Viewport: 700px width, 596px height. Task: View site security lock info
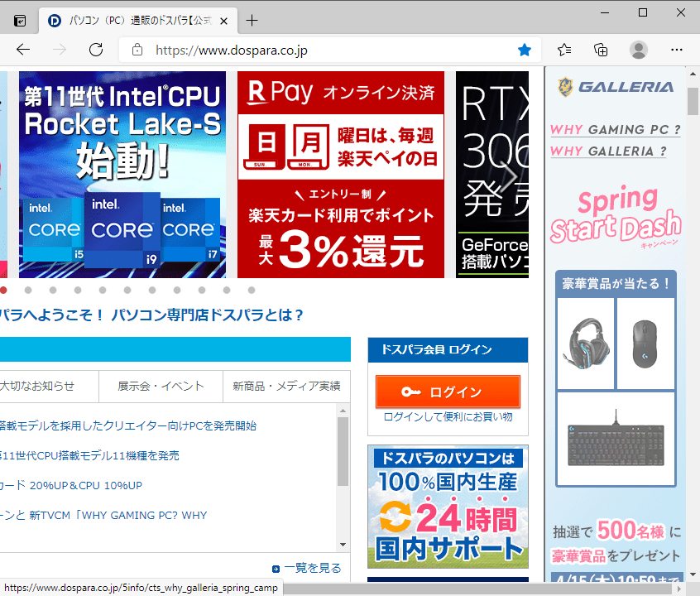[x=137, y=50]
